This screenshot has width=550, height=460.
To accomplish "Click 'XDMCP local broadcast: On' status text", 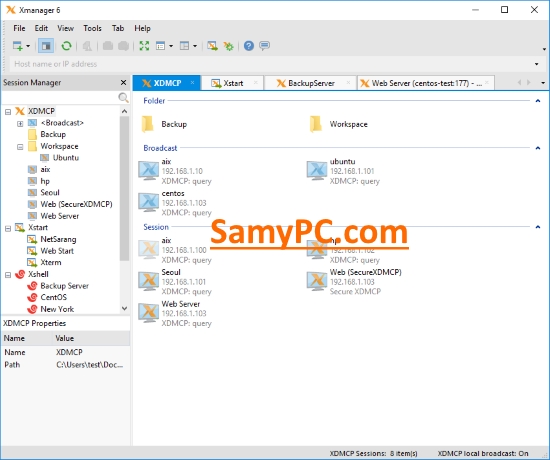I will pyautogui.click(x=483, y=454).
